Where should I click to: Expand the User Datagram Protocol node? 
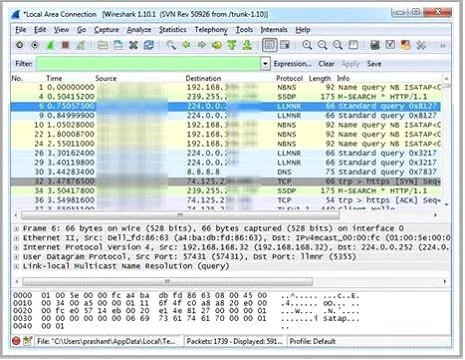pos(16,257)
